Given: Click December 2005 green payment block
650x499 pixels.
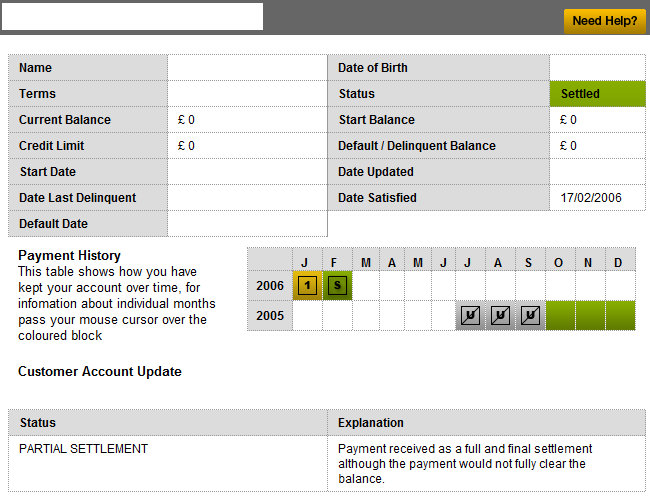Looking at the screenshot, I should [620, 316].
